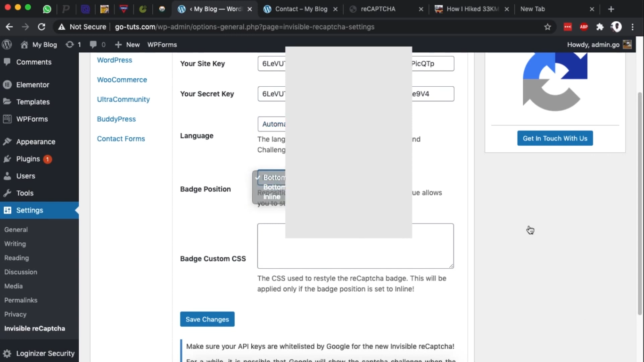Go to Media settings submenu

tap(13, 286)
